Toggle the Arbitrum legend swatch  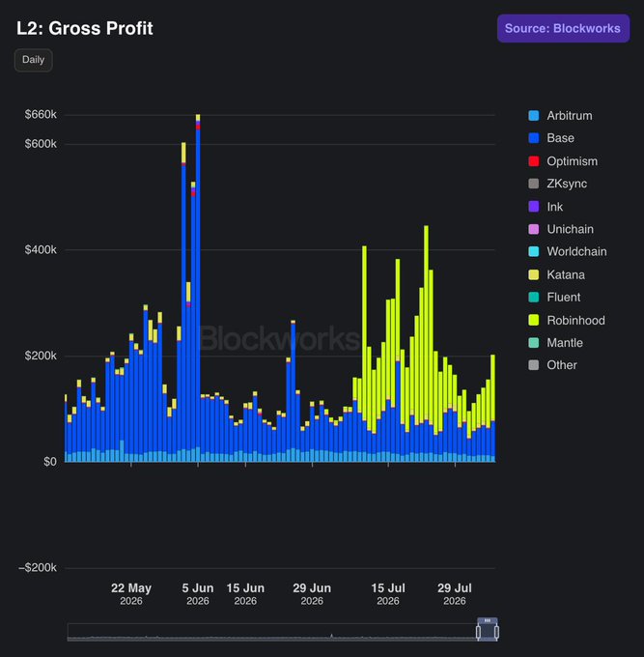pyautogui.click(x=534, y=116)
